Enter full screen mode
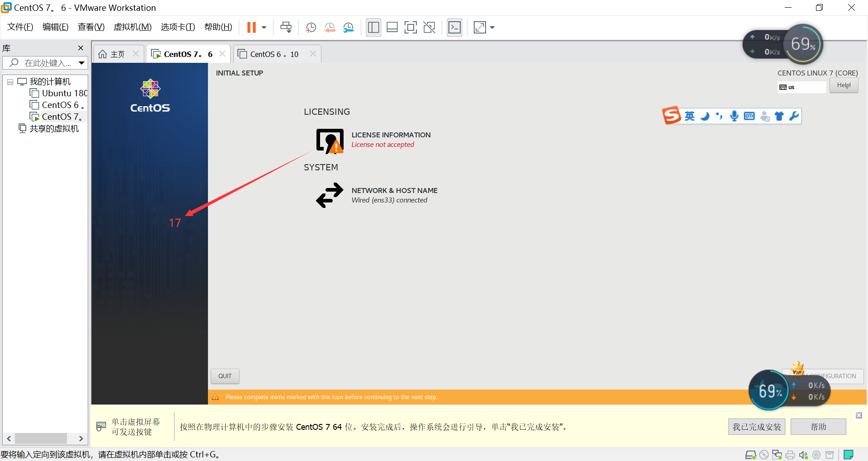The height and width of the screenshot is (461, 868). pyautogui.click(x=410, y=28)
